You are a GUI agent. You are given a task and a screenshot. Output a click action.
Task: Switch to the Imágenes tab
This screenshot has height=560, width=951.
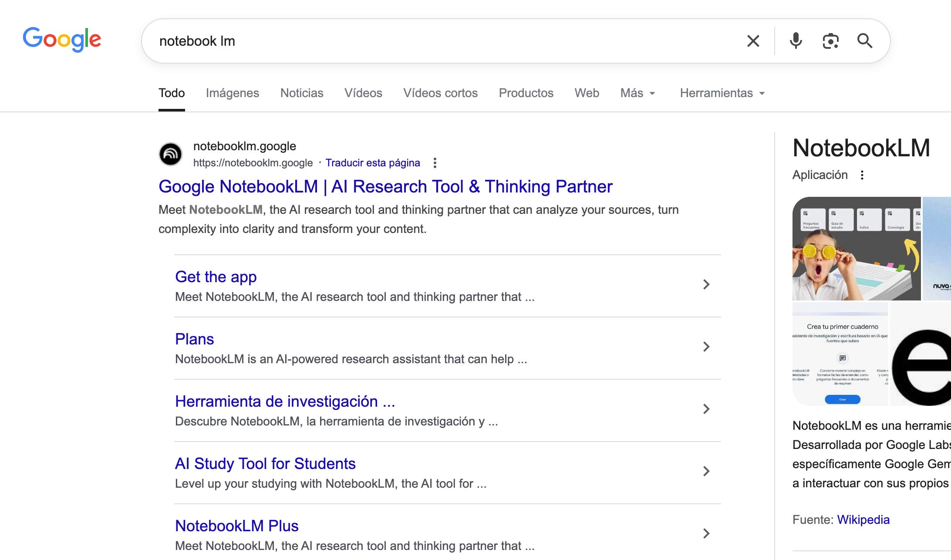(232, 93)
